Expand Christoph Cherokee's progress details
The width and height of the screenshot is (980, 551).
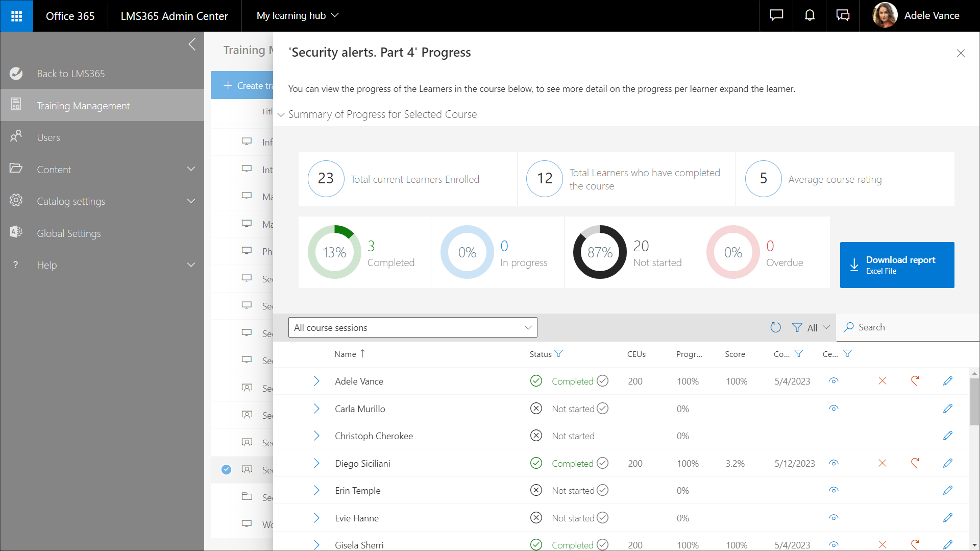[316, 436]
